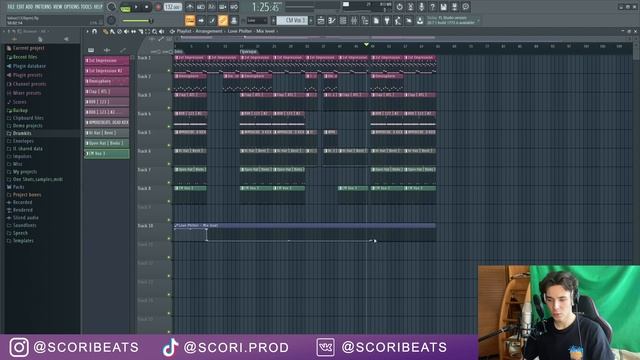The width and height of the screenshot is (640, 360).
Task: Open the FILE menu
Action: point(11,7)
